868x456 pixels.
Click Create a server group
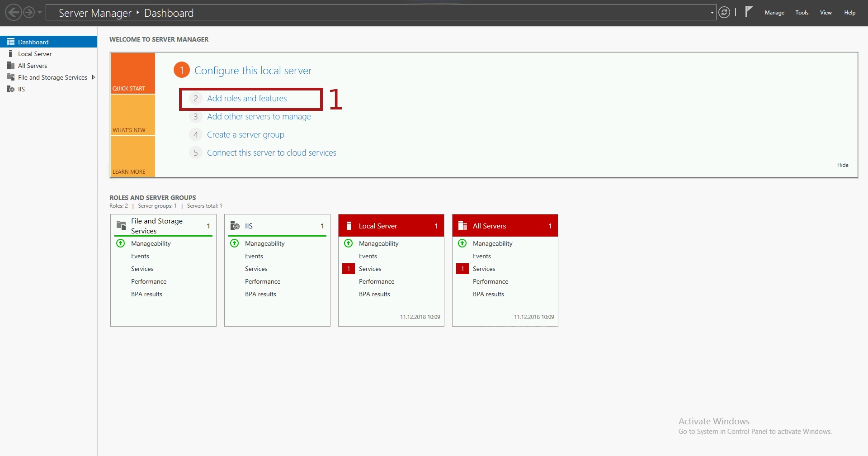pos(245,135)
